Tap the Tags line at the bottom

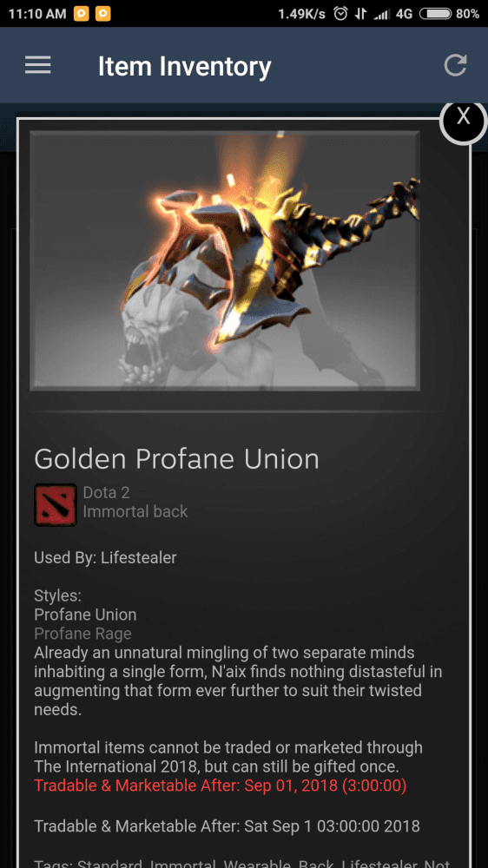241,863
